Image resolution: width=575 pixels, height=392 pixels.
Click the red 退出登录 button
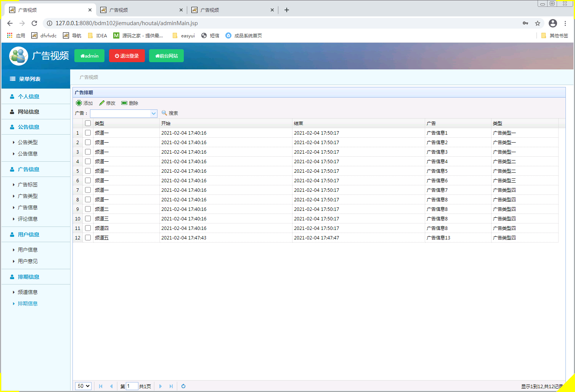127,56
